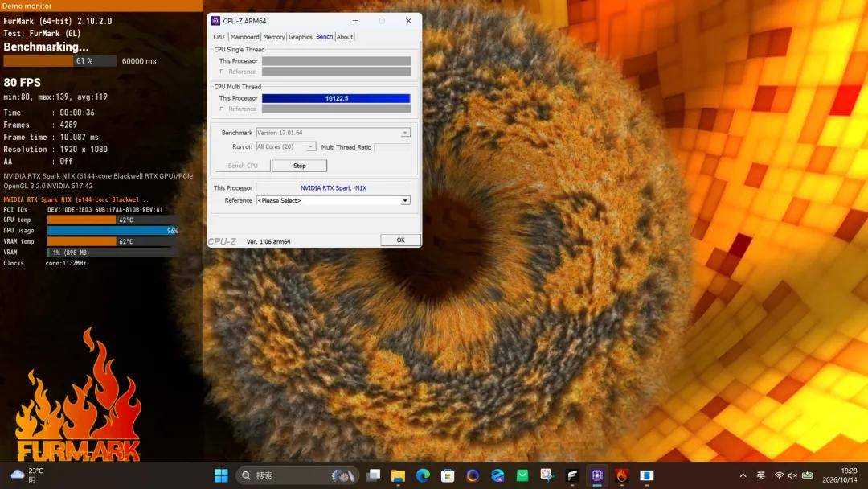Click the multi thread score bar 10122.5
The image size is (868, 489).
coord(337,98)
